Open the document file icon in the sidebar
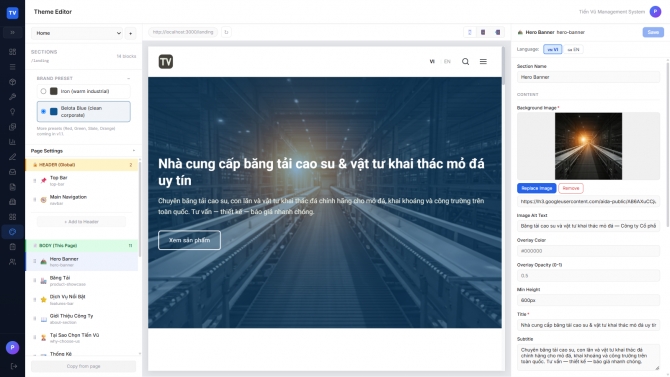Screen dimensions: 670x377 12,187
